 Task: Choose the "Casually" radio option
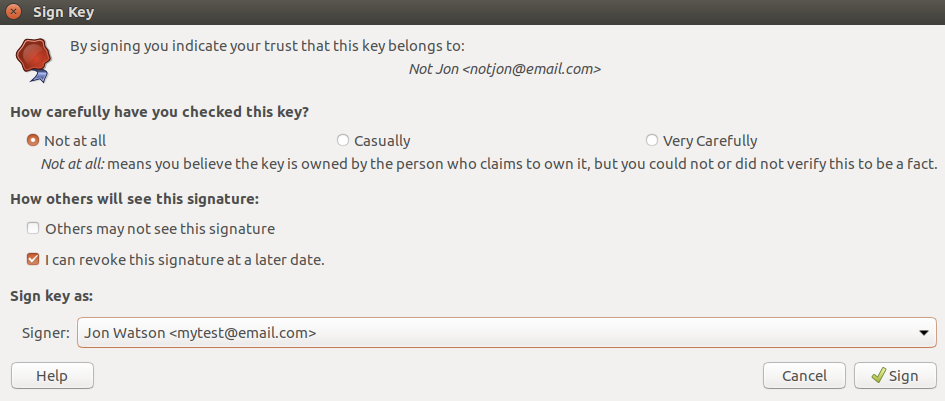point(343,141)
